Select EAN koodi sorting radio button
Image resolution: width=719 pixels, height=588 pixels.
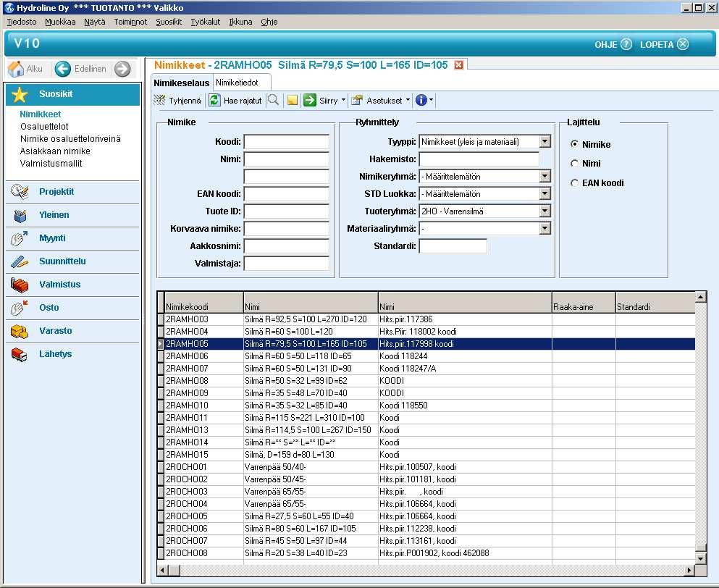point(574,183)
